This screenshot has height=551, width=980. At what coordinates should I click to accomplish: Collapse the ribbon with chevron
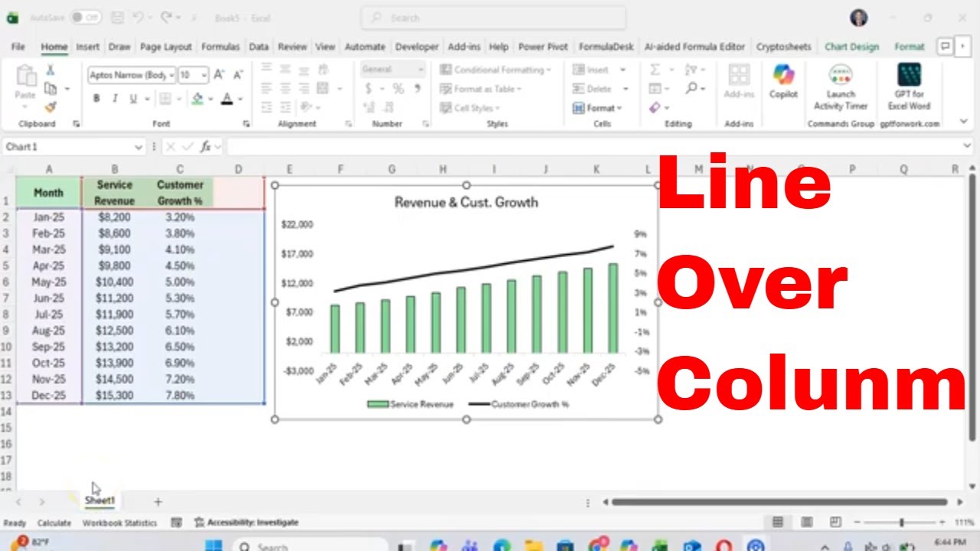pyautogui.click(x=963, y=122)
